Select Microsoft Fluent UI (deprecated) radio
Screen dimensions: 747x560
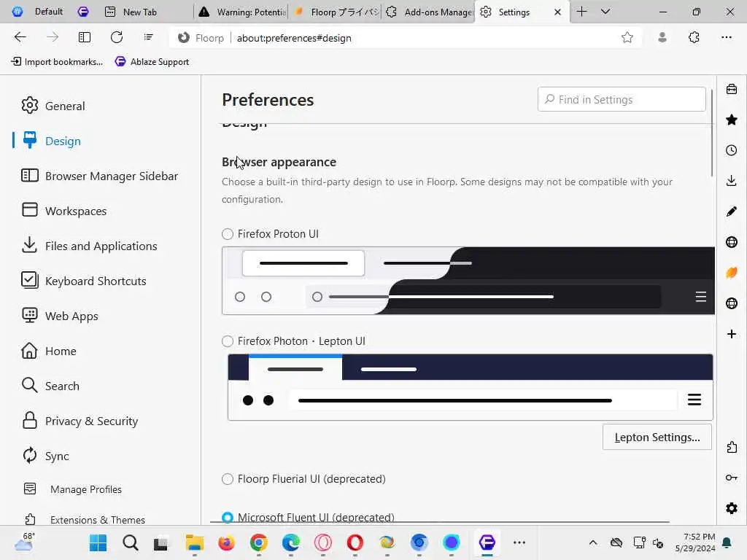228,517
